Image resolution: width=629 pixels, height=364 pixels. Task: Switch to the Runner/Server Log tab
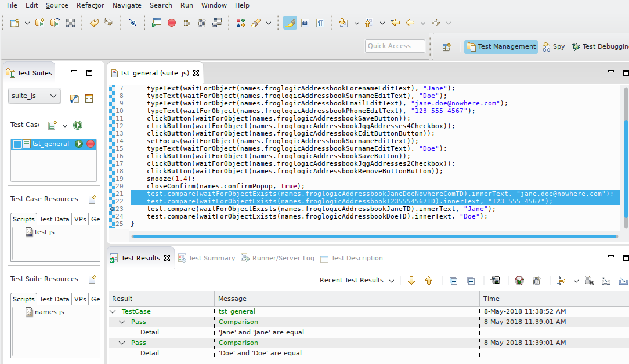(277, 259)
